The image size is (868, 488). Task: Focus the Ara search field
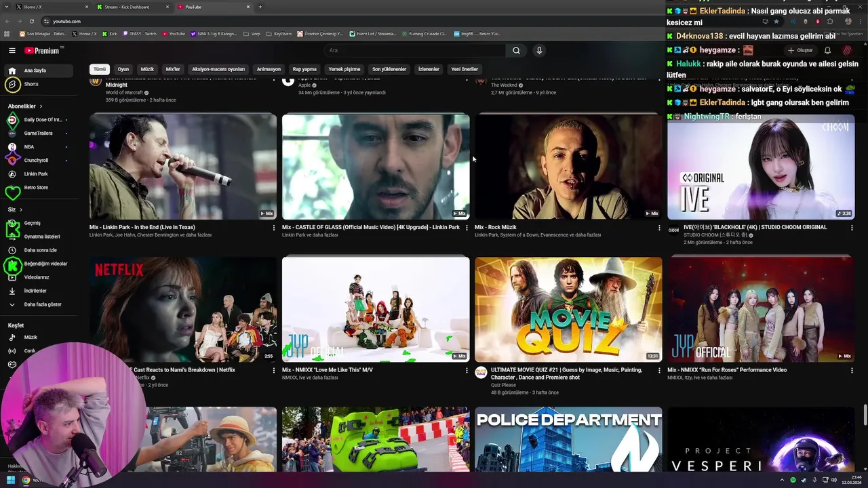click(415, 50)
